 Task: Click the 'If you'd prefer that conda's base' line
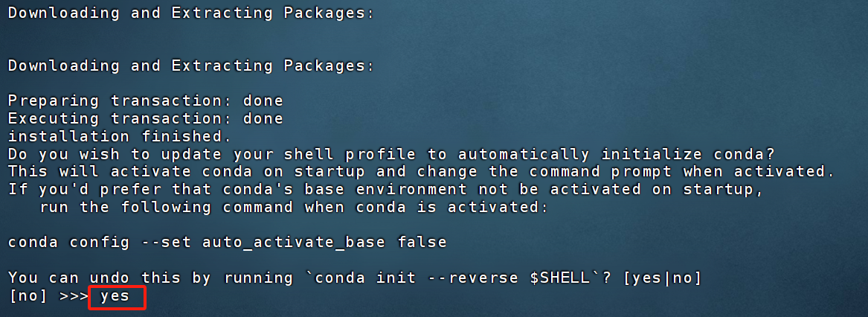(385, 190)
